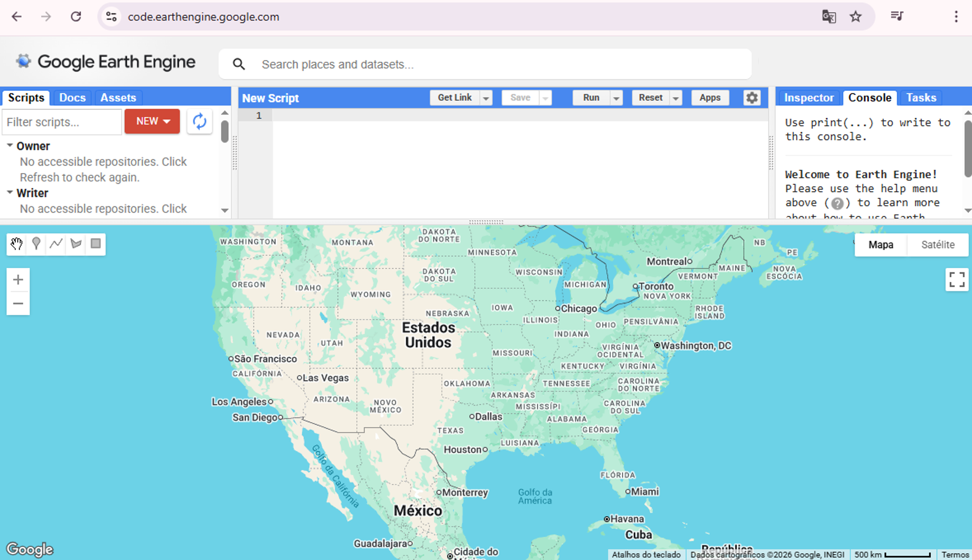Switch map to Mapa view
Screen dimensions: 972x560
(x=881, y=245)
